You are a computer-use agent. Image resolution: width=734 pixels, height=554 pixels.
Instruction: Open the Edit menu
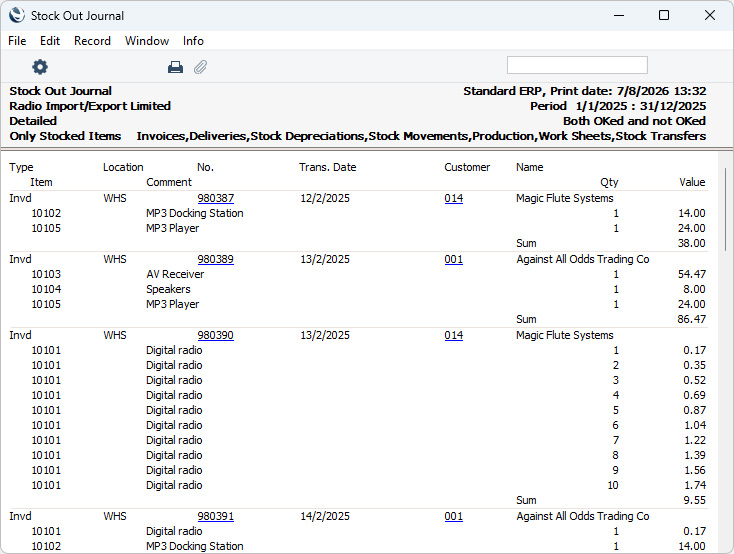50,41
